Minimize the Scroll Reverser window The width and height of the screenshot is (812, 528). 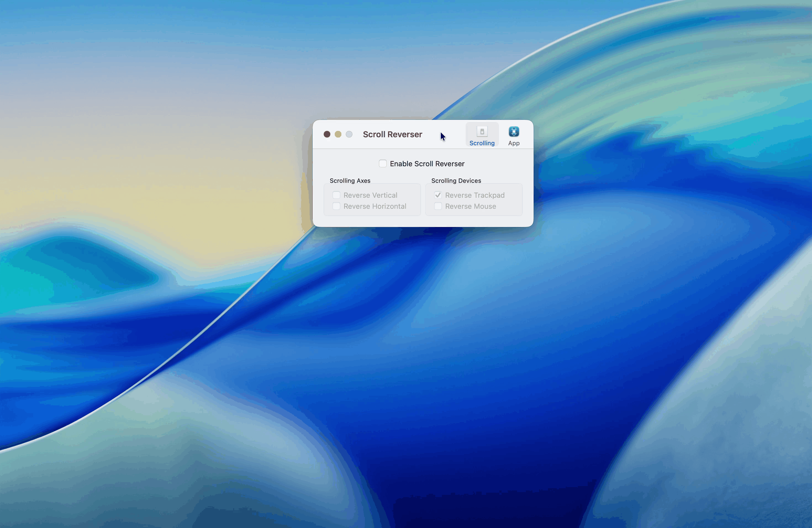tap(338, 134)
